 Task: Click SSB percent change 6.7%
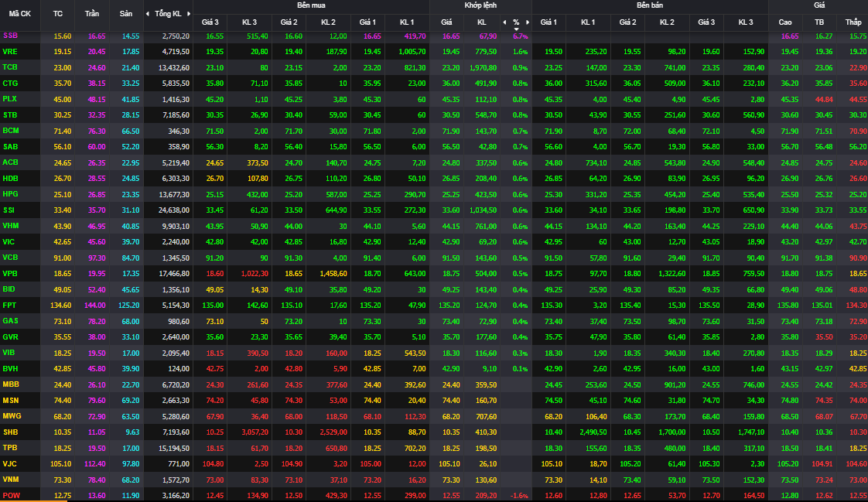point(520,36)
